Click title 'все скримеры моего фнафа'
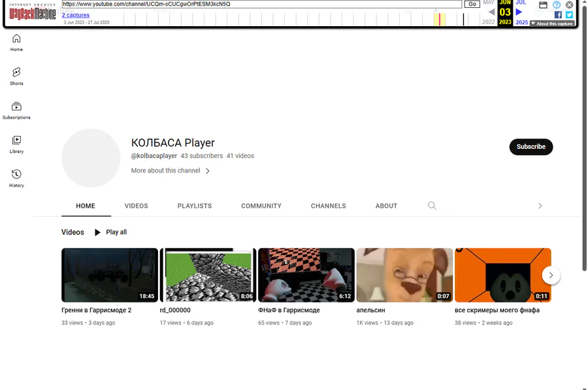The width and height of the screenshot is (588, 390). [x=497, y=310]
